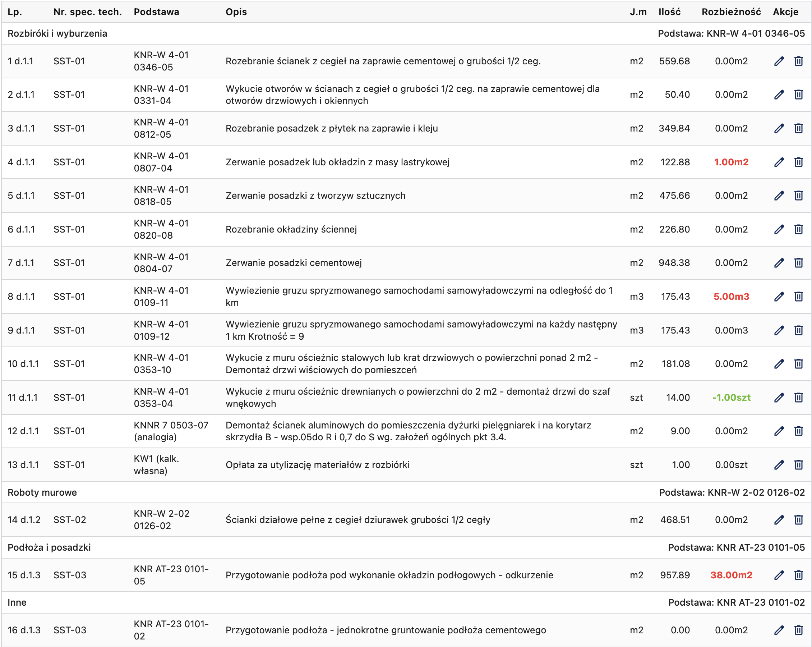Screen dimensions: 812x647
Task: Edit row 1 Rozebranie ścianek entry
Action: pos(779,61)
